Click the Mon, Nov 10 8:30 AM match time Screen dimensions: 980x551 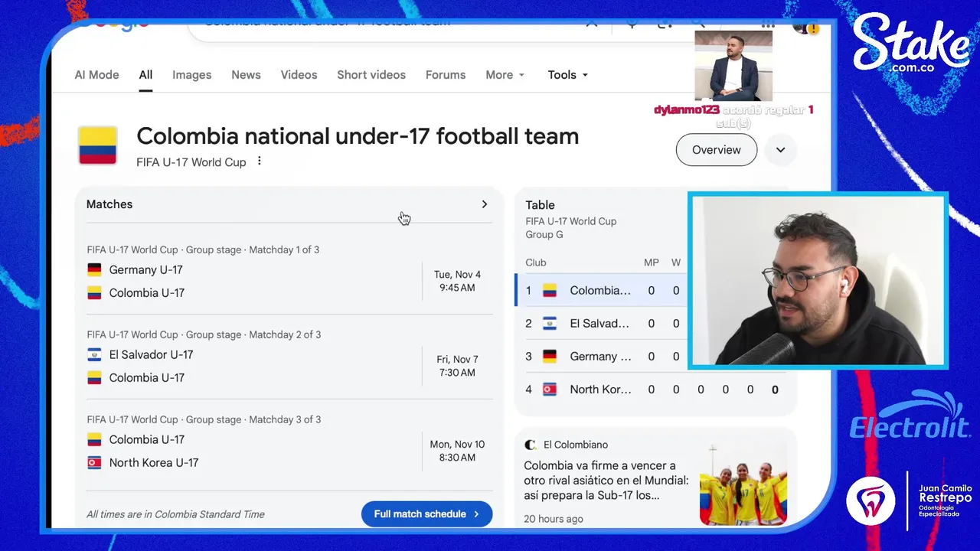pos(457,451)
